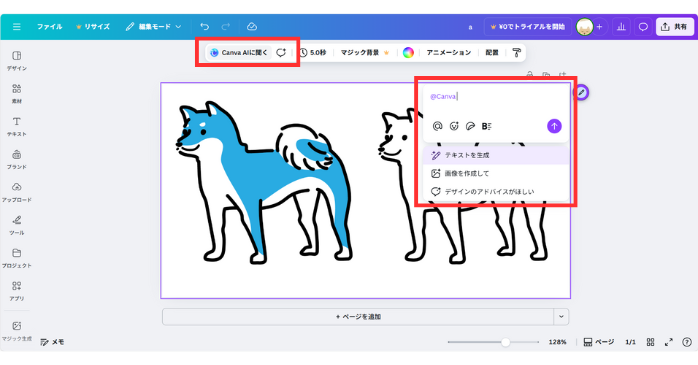Screen dimensions: 698x365
Task: Open the rainbow background color swatch
Action: [x=408, y=53]
